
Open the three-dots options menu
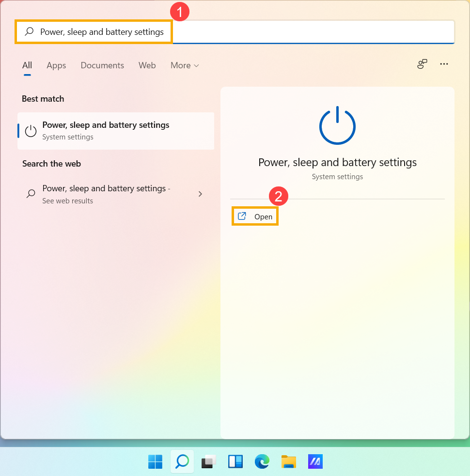444,64
